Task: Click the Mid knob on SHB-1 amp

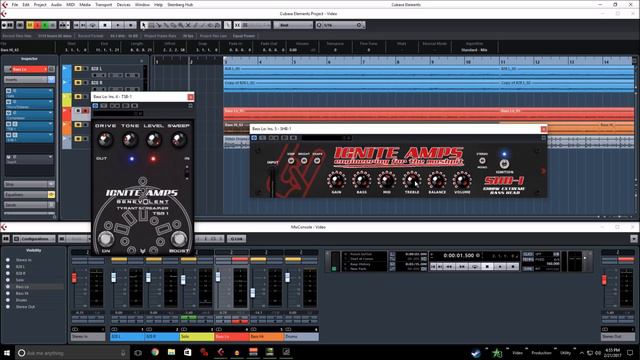Action: tap(387, 180)
